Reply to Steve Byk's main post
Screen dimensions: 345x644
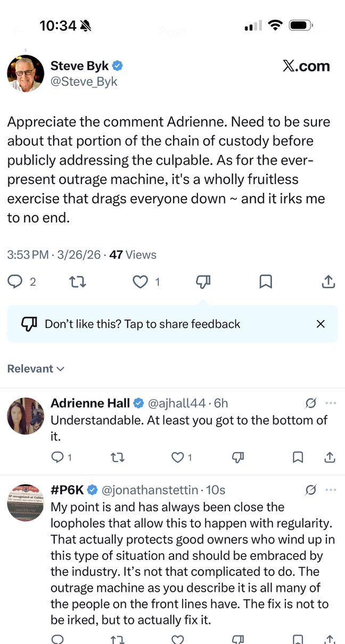pos(15,282)
